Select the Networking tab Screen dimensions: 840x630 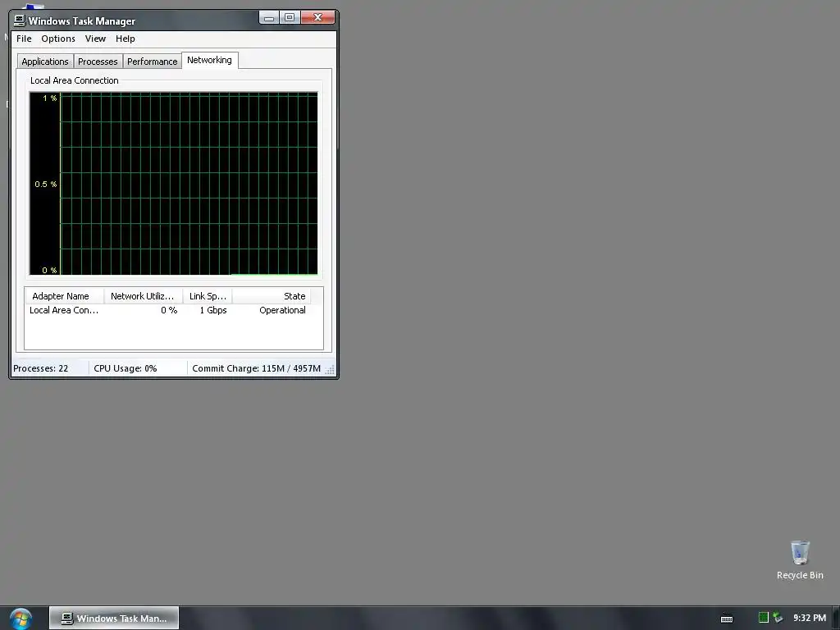pos(209,60)
